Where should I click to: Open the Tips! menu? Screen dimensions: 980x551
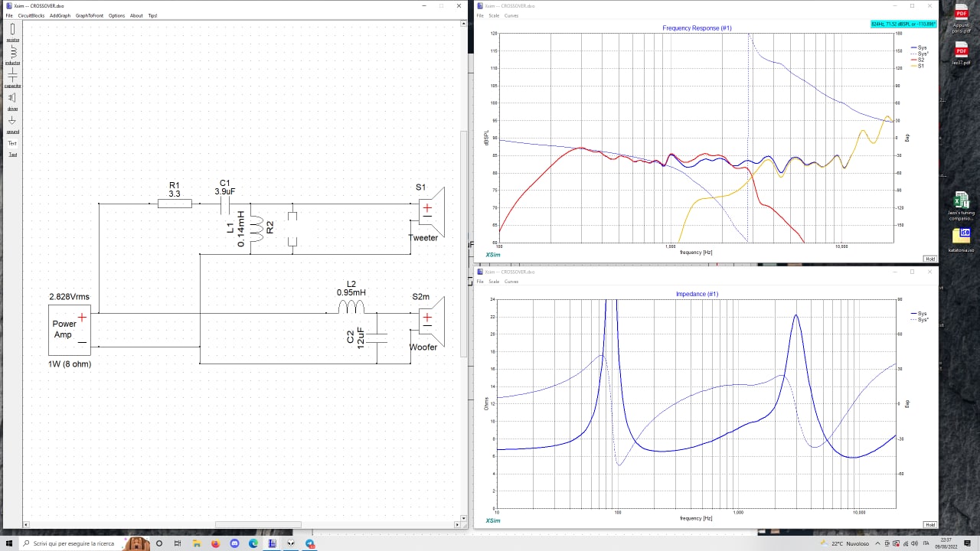pos(152,15)
